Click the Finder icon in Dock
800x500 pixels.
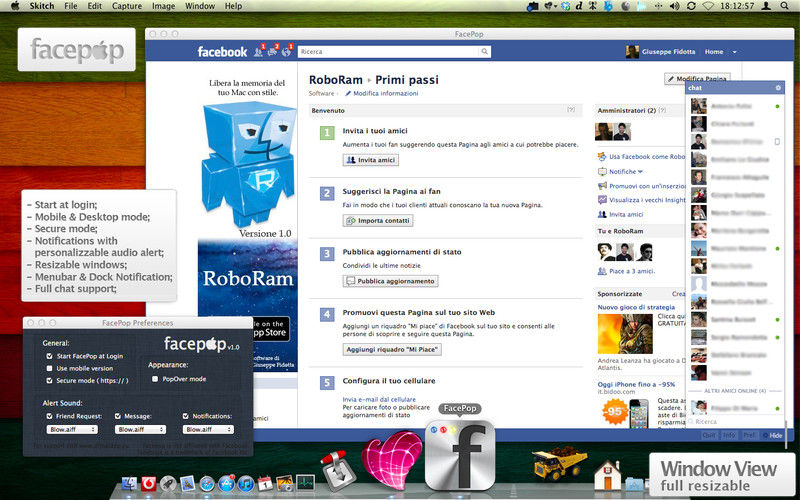click(130, 483)
